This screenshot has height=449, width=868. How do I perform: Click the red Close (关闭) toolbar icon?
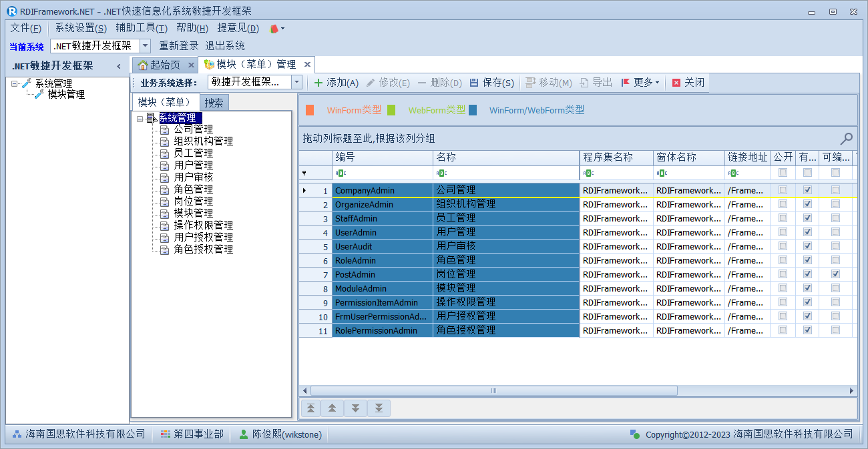click(676, 83)
